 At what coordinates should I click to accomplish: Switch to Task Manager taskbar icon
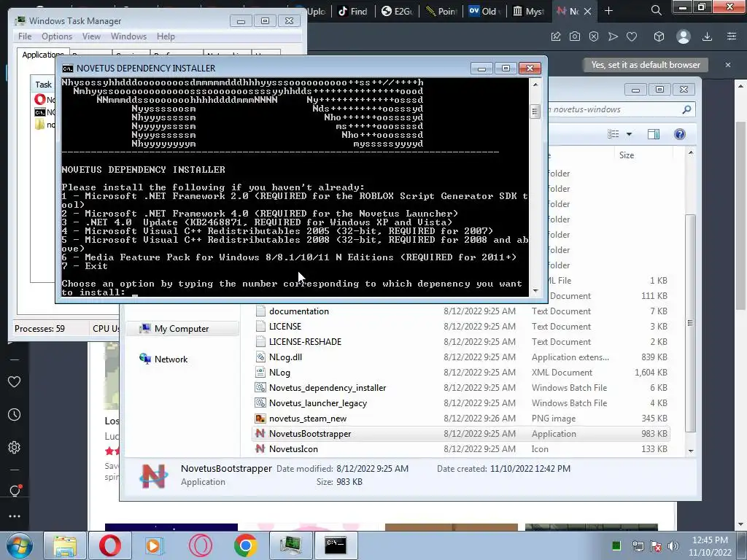click(290, 545)
